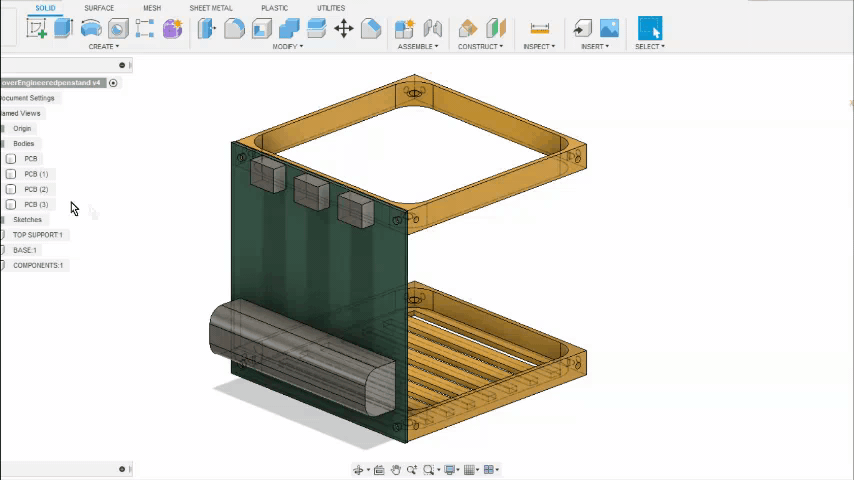Select the Fillet tool in Modify
The width and height of the screenshot is (854, 480).
tap(234, 28)
